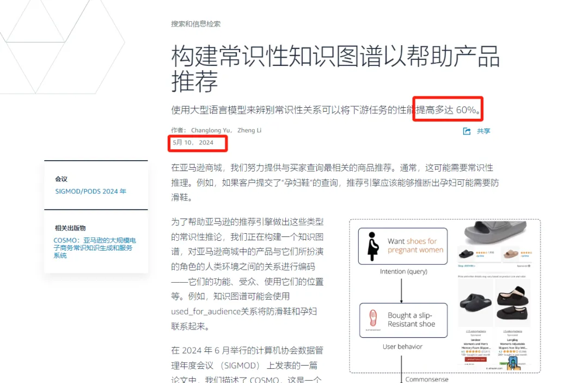Click the black slide sandal product thumbnail
Screen dimensions: 588x383
point(475,302)
